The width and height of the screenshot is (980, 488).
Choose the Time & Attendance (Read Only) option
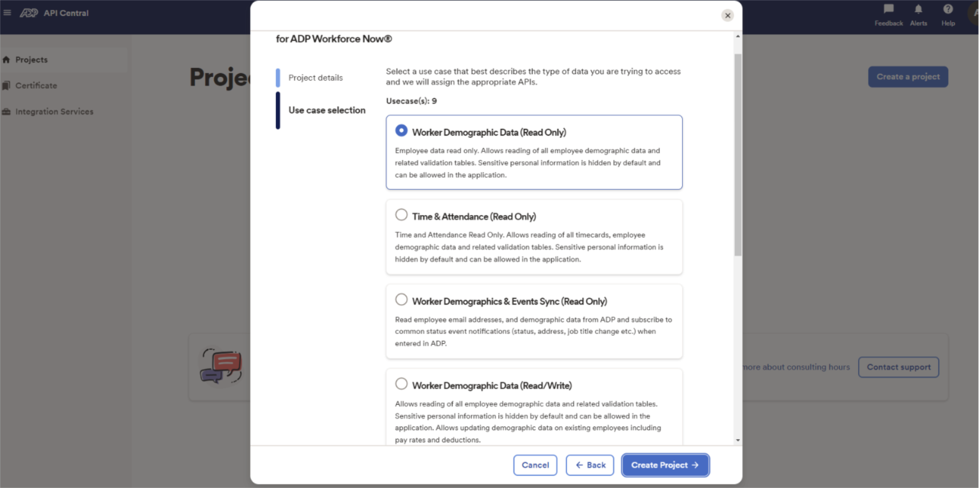click(x=402, y=214)
